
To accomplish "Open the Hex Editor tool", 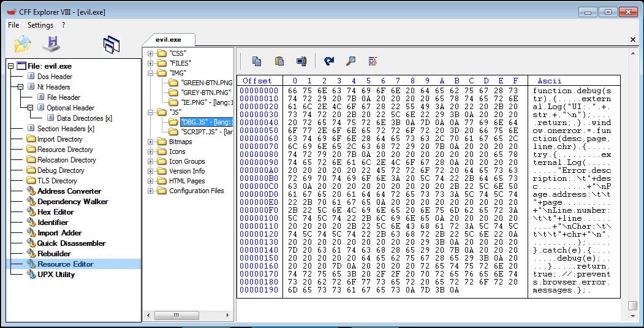I will click(55, 212).
